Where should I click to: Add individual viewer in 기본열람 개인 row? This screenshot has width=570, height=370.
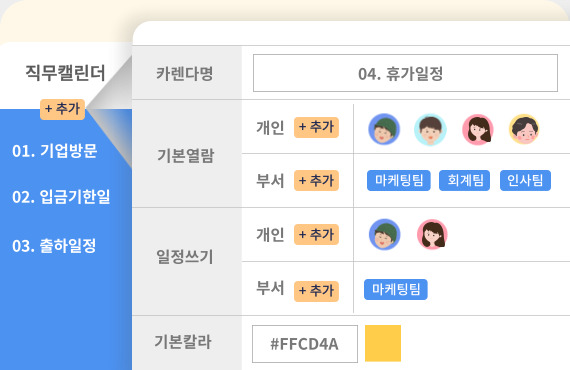pos(316,127)
